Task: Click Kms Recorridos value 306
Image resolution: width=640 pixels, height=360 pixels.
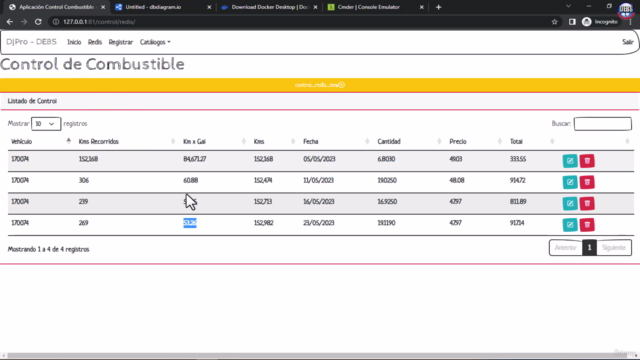Action: [x=84, y=180]
